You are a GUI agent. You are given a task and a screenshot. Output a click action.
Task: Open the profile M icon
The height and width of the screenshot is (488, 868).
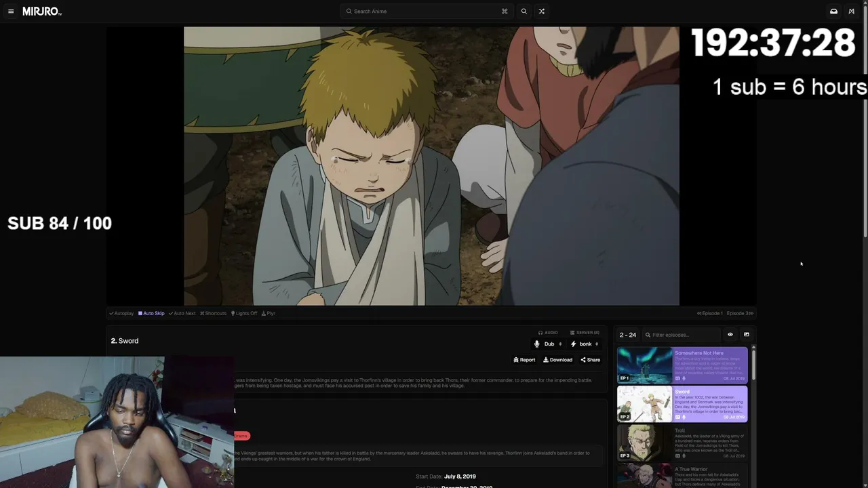pyautogui.click(x=852, y=12)
